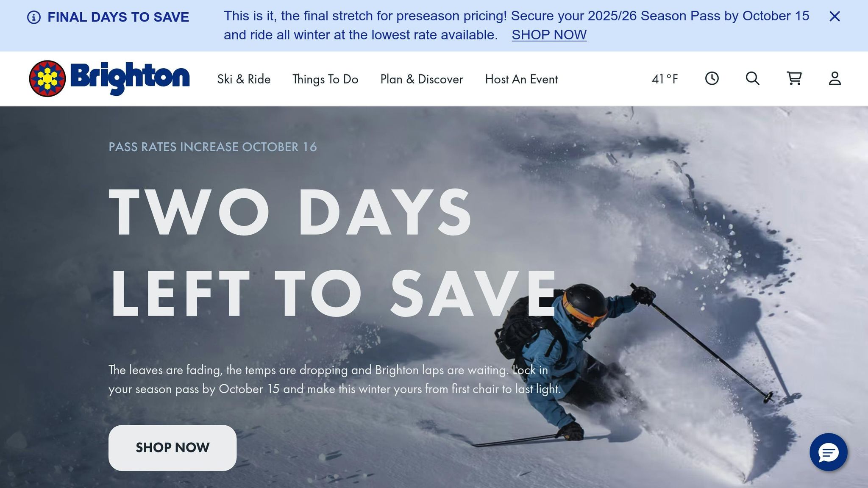Open site search with the magnifier icon
This screenshot has width=868, height=488.
pyautogui.click(x=752, y=78)
